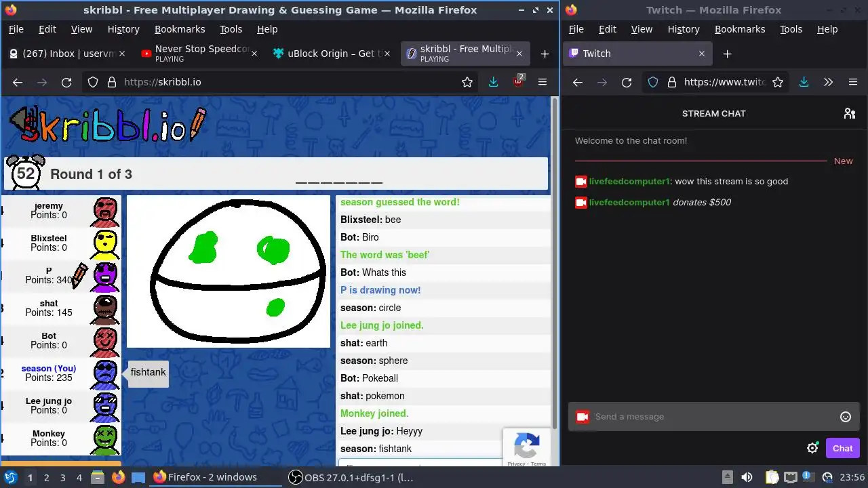Click the purple Chat send button

coord(843,448)
